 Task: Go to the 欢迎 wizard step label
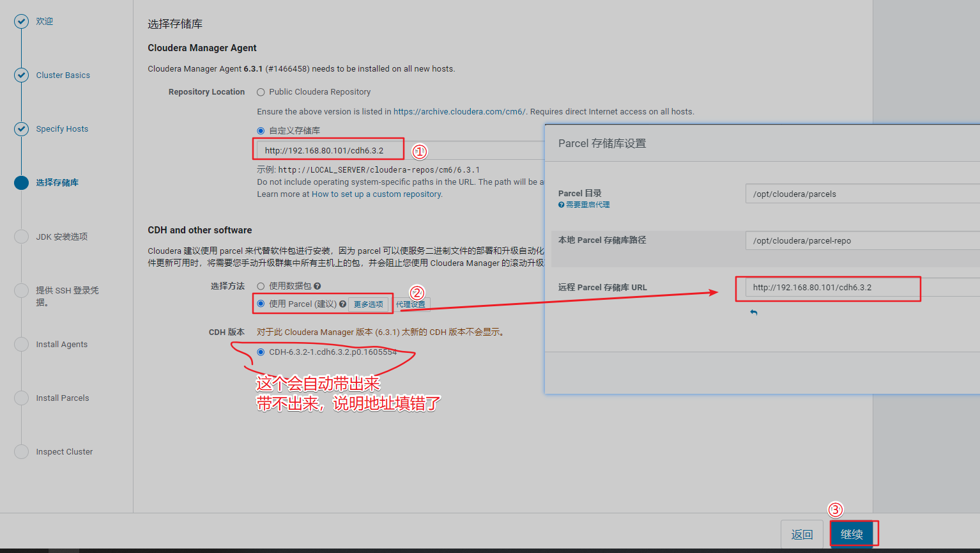(x=45, y=22)
